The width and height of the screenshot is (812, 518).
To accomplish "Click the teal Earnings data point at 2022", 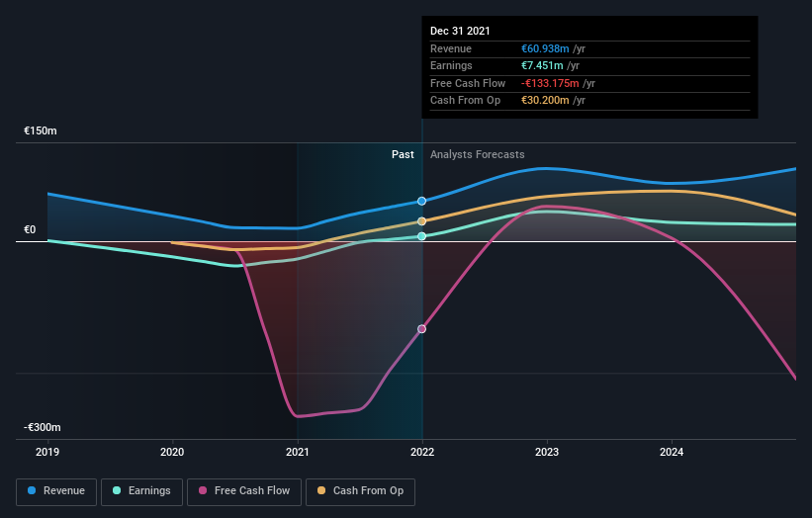I will 422,236.
